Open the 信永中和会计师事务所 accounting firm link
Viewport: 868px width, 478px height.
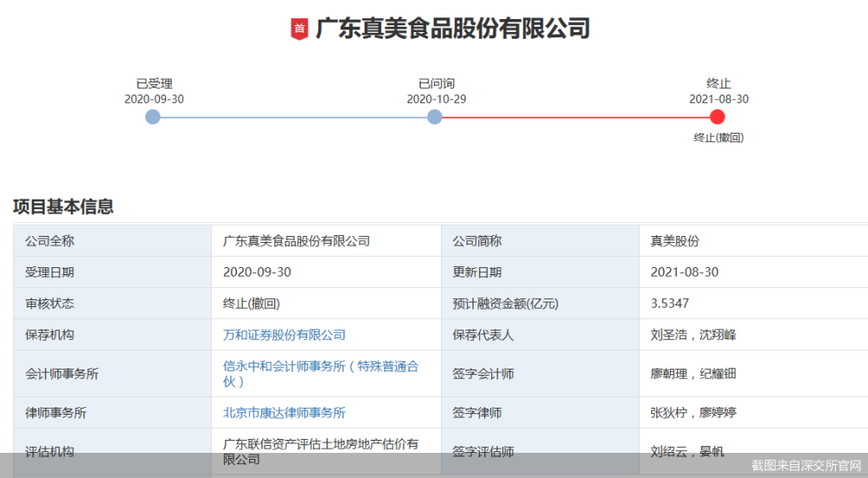pos(320,373)
